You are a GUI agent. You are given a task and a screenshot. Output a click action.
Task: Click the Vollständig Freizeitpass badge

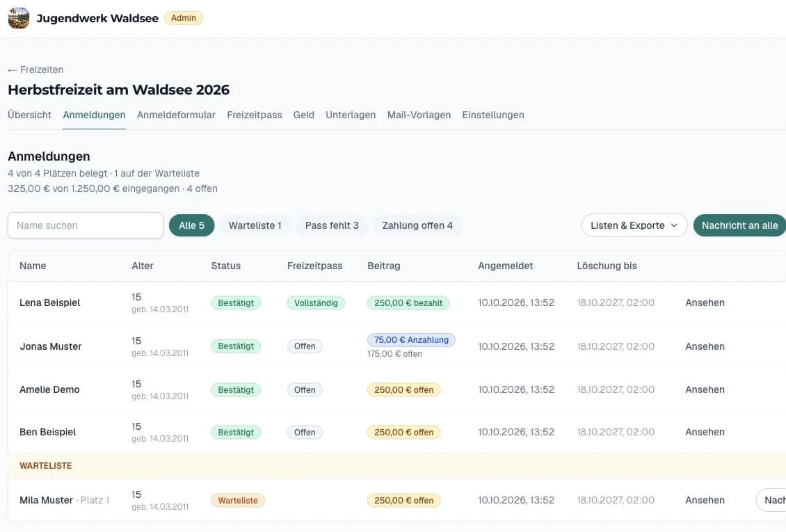click(316, 303)
